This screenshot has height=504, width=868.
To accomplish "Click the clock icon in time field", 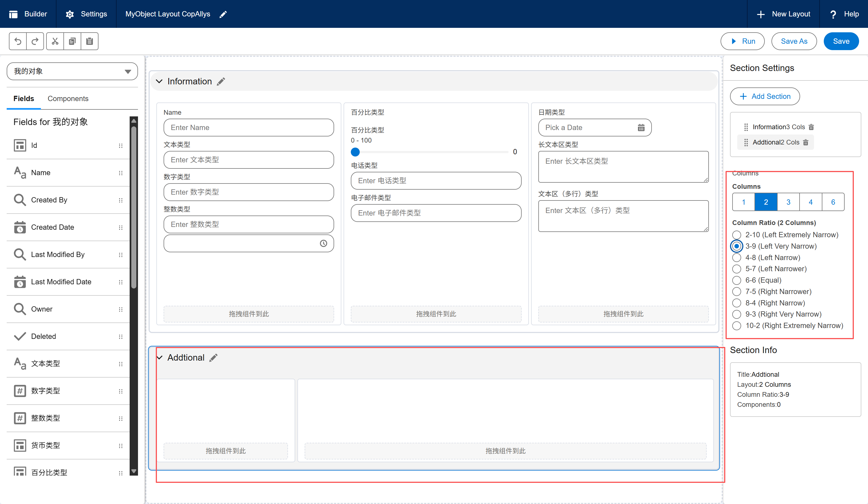I will pos(324,243).
